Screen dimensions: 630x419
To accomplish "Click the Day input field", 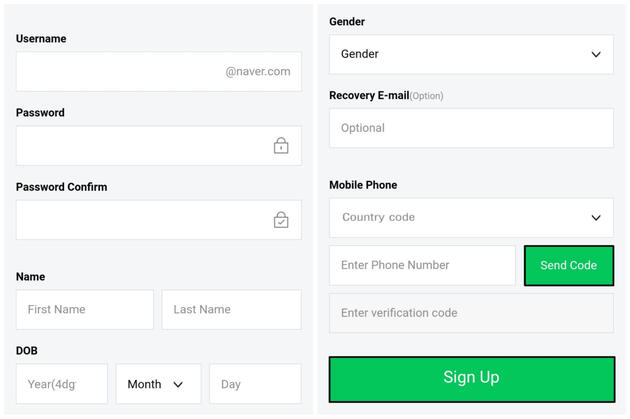I will pyautogui.click(x=255, y=384).
